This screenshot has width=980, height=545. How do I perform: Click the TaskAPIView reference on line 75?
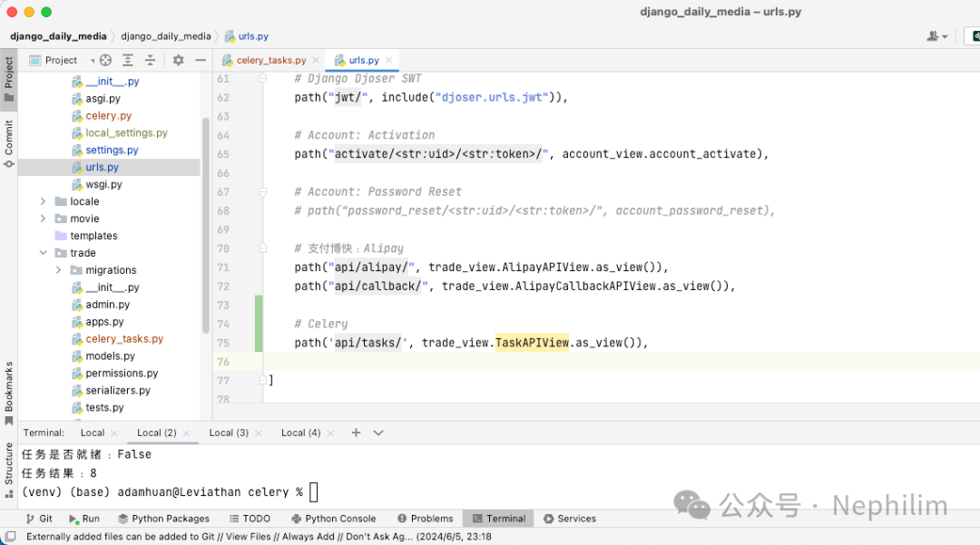(x=532, y=342)
